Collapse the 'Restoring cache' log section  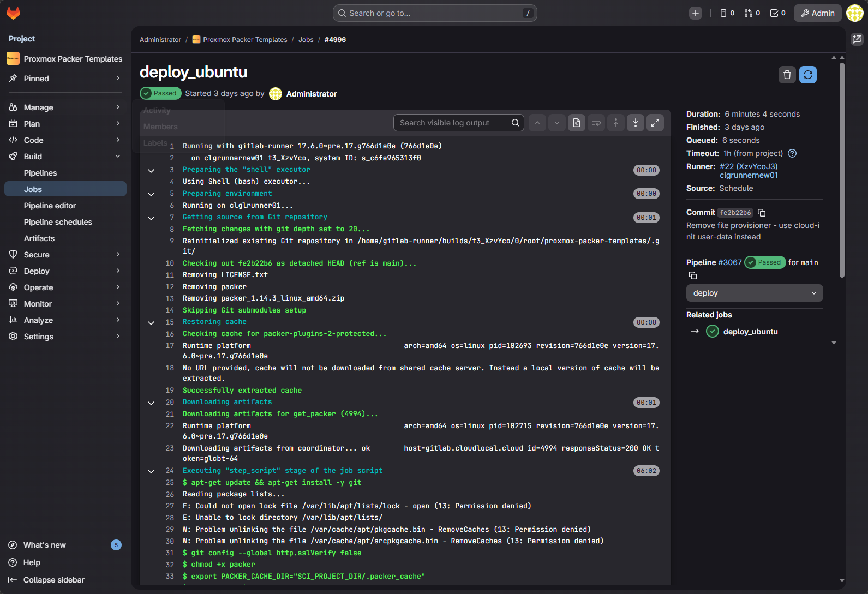(x=151, y=323)
